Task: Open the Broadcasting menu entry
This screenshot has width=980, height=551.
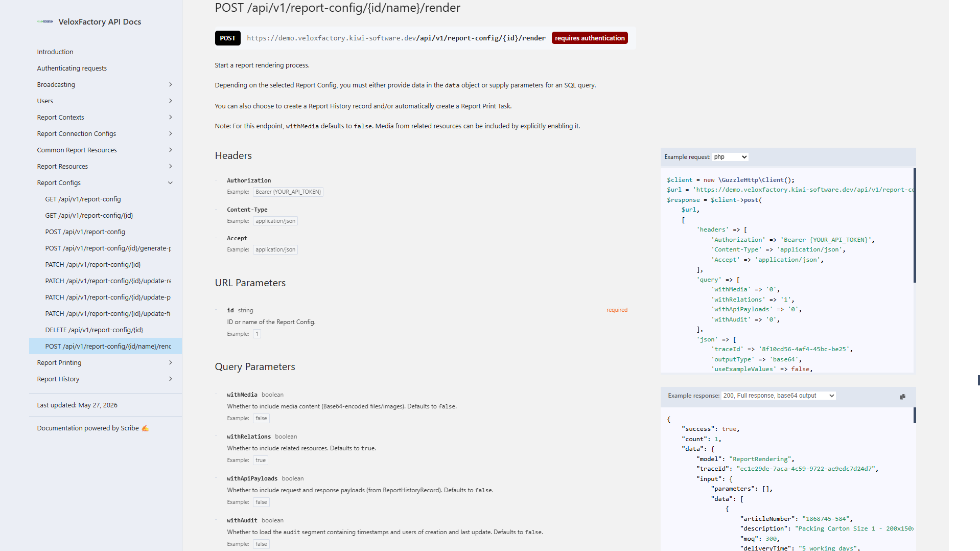Action: 56,84
